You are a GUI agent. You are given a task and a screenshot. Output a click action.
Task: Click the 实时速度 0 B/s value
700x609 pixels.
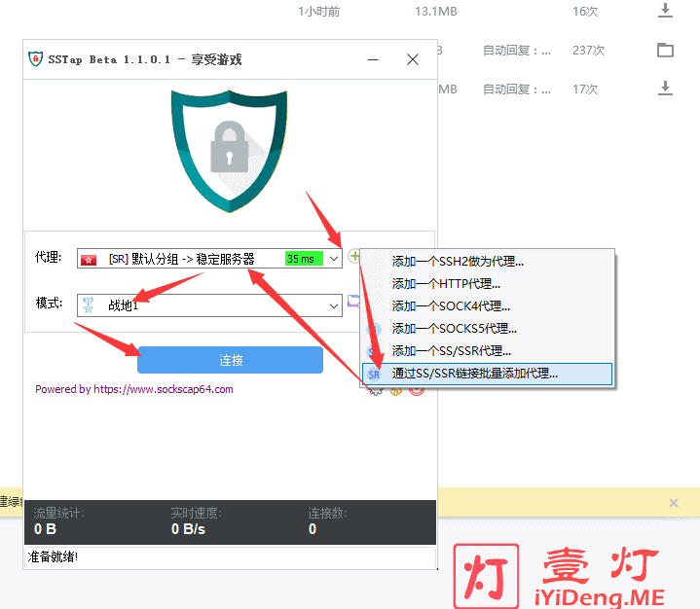188,529
